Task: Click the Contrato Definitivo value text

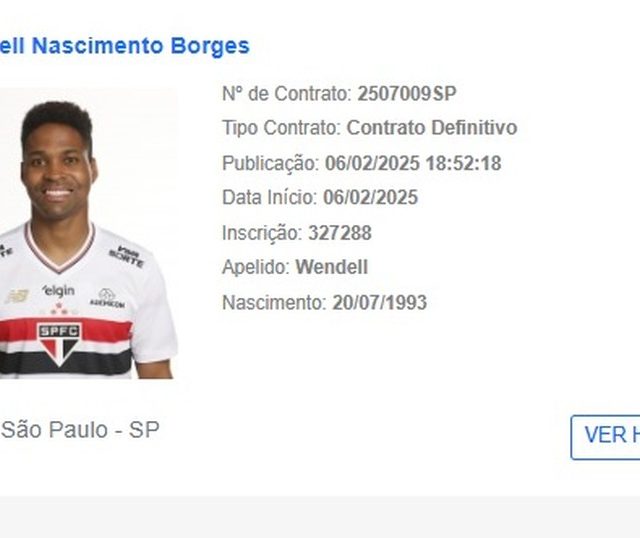Action: click(432, 128)
